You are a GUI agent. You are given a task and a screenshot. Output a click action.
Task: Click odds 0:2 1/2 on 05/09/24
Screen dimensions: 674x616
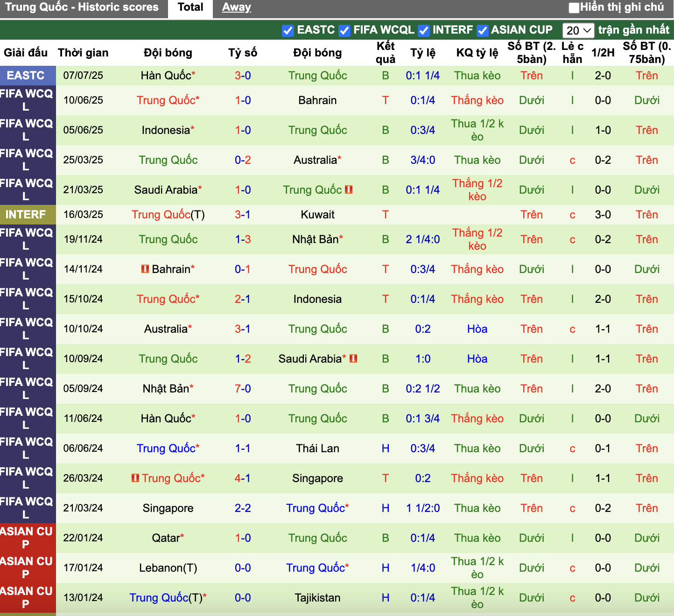423,389
